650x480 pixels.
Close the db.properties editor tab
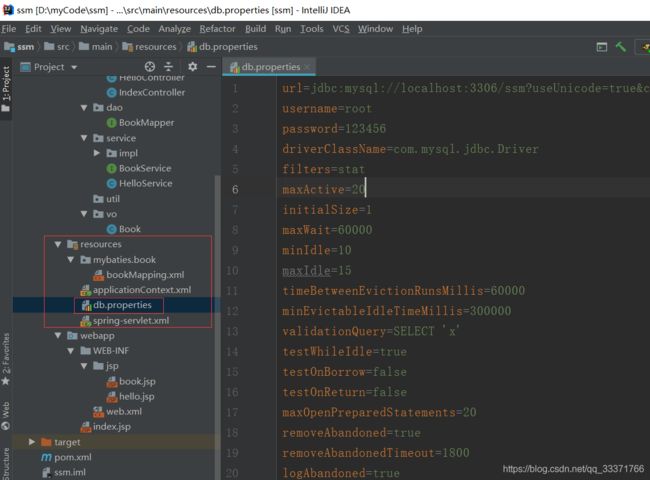[x=307, y=67]
